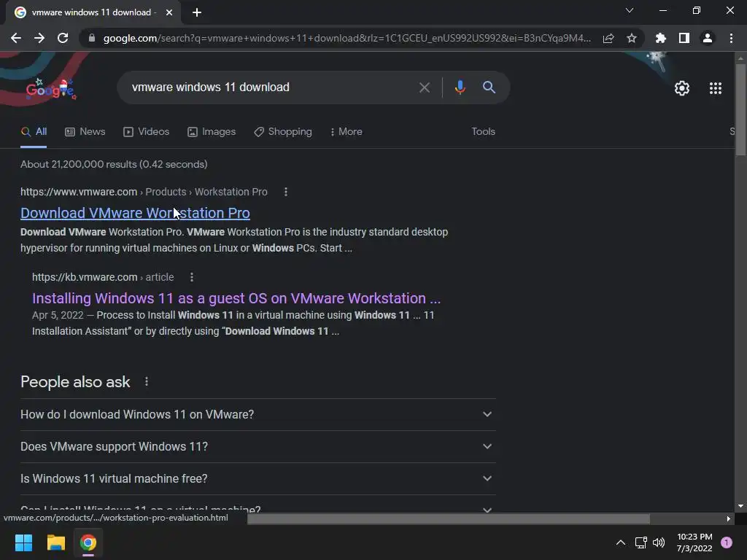The height and width of the screenshot is (560, 747).
Task: Share this page icon in address bar
Action: click(x=608, y=38)
